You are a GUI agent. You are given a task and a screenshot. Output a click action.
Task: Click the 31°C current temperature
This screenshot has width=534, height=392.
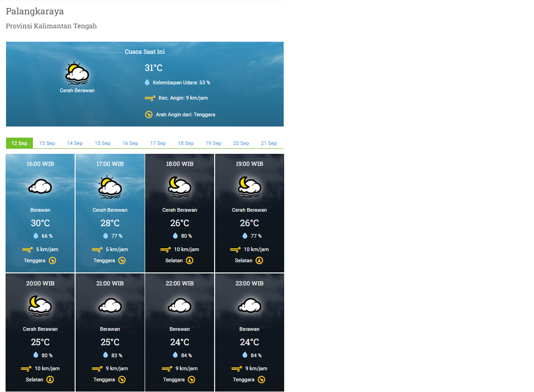[x=153, y=68]
